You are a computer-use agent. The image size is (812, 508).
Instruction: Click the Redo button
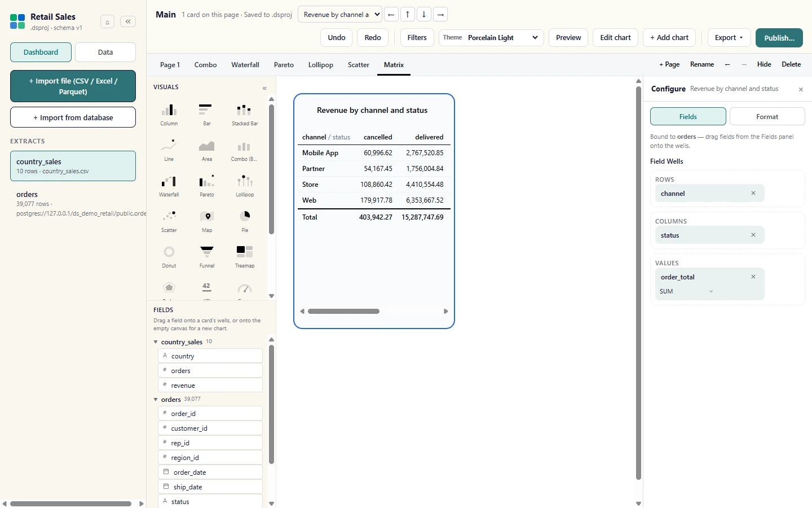tap(373, 38)
